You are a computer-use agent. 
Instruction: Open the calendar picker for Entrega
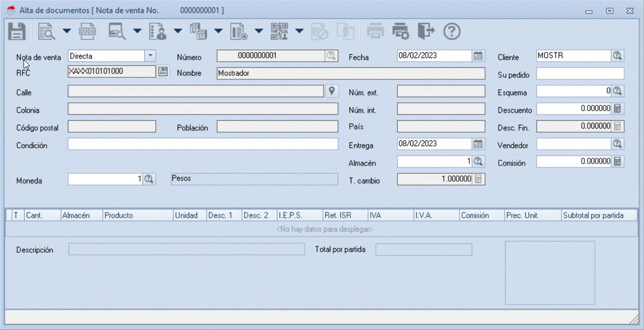(x=478, y=144)
